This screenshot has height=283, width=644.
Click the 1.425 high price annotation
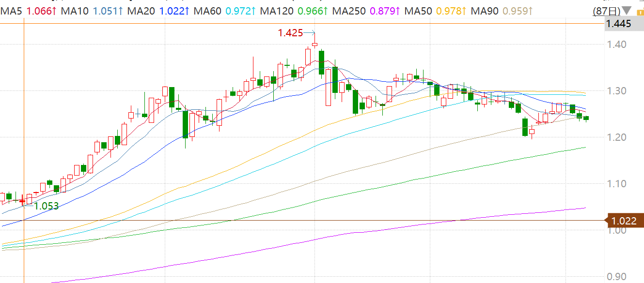(290, 33)
